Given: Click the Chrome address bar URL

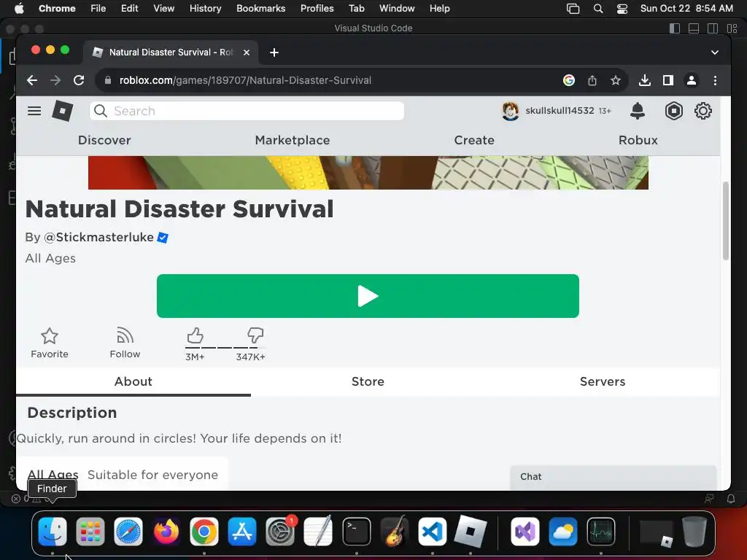Looking at the screenshot, I should 245,80.
